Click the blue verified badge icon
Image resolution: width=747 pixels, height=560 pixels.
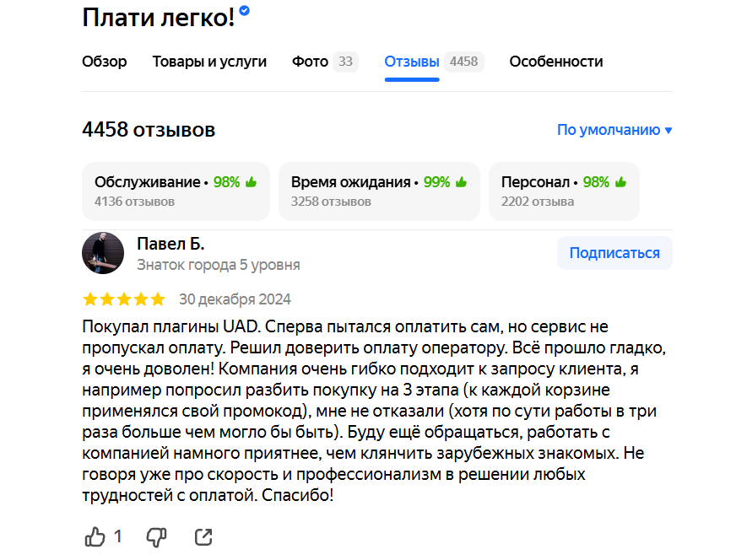[245, 11]
